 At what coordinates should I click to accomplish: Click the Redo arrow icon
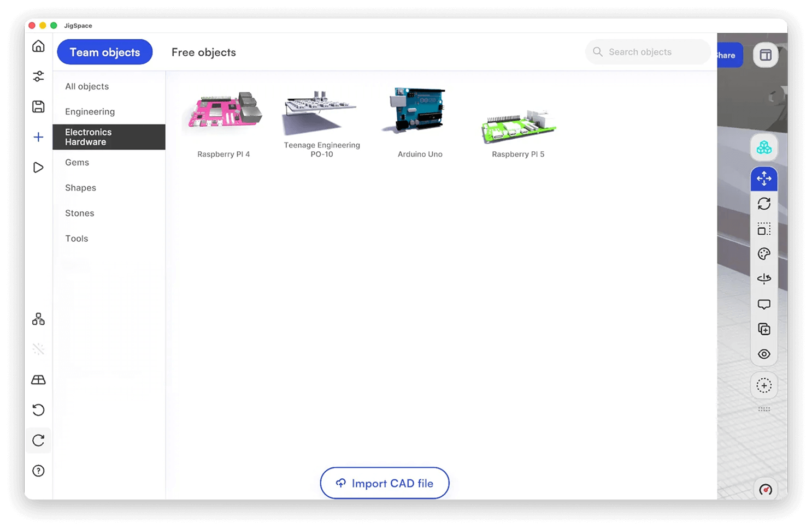pyautogui.click(x=38, y=441)
